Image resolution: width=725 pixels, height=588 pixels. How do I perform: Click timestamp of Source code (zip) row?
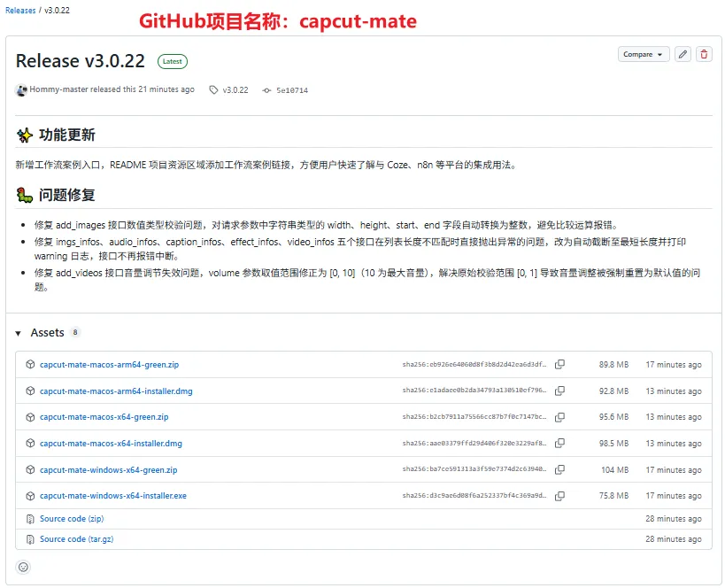[x=673, y=519]
